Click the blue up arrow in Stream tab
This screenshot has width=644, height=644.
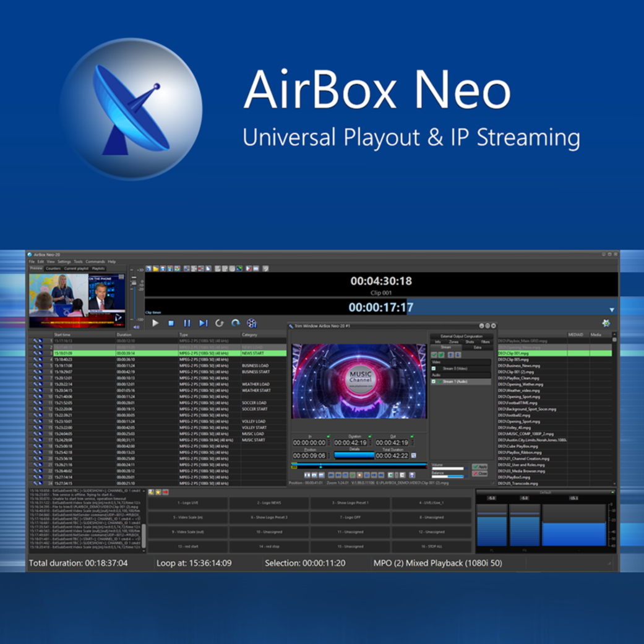(x=450, y=355)
